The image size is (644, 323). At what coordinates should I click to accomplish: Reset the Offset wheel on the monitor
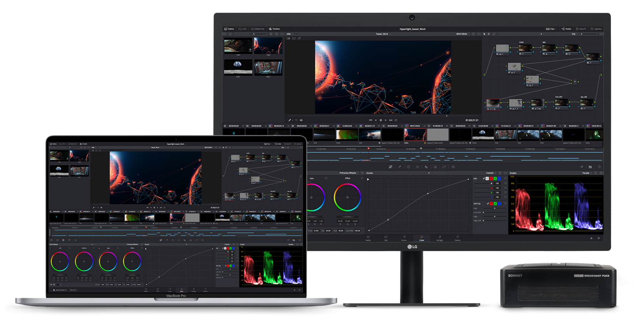pyautogui.click(x=362, y=178)
